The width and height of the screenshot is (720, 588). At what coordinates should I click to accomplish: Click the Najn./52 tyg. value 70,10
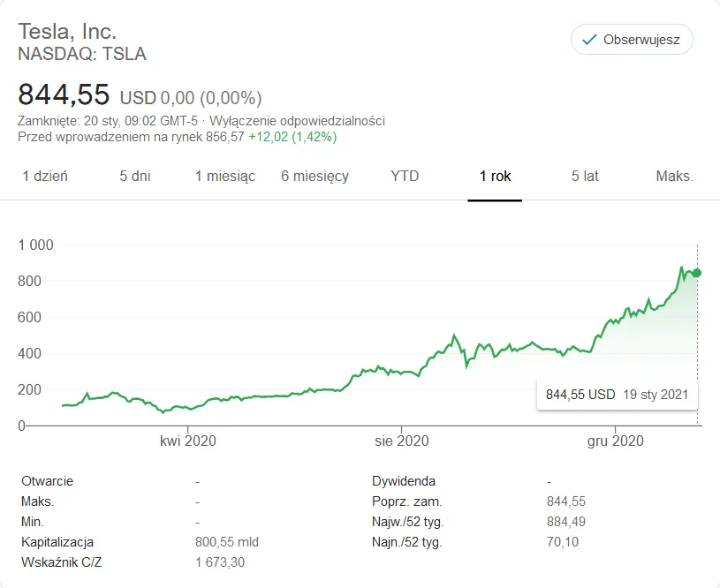[563, 542]
